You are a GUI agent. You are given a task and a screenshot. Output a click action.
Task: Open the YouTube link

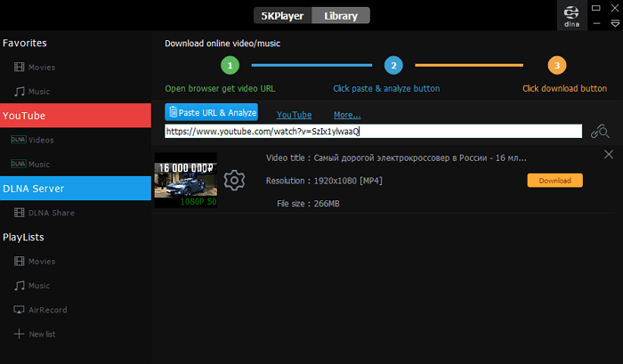294,115
